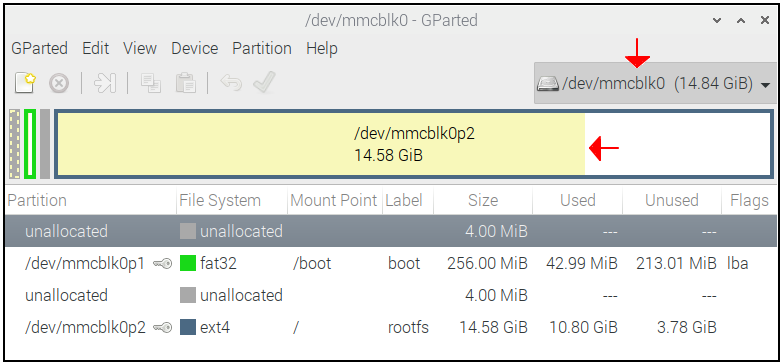781x364 pixels.
Task: Click the large /dev/mmcblk0p2 partition graphic
Action: pyautogui.click(x=414, y=144)
